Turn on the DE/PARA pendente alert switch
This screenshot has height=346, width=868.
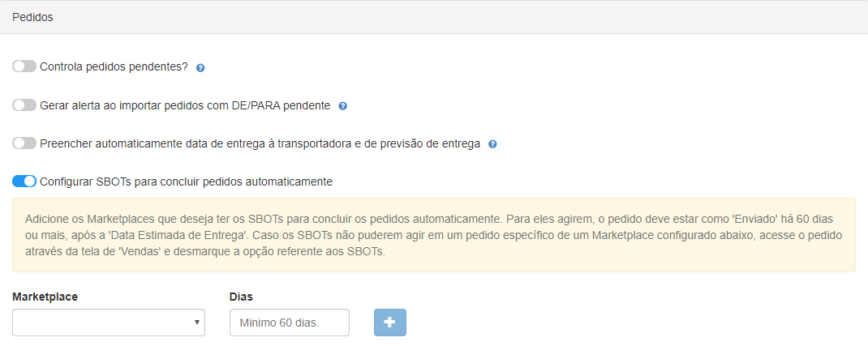click(24, 105)
